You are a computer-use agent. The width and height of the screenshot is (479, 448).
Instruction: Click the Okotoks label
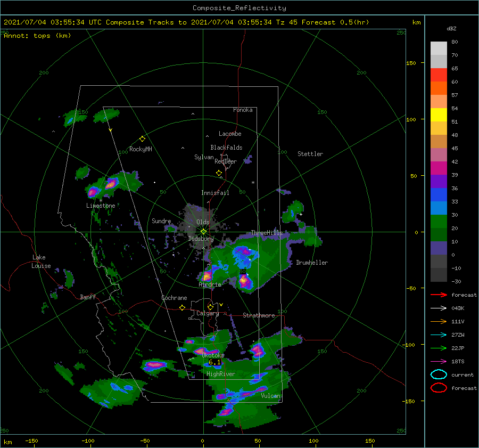(213, 355)
